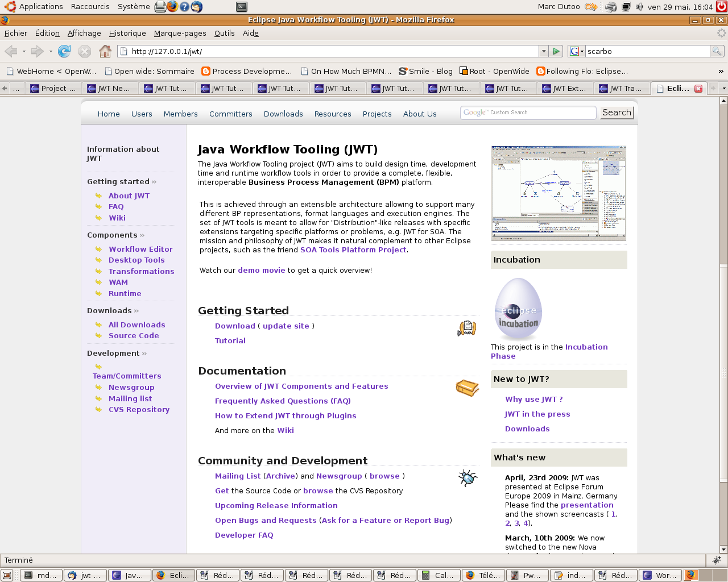
Task: Close the active Eclipse tab
Action: tap(698, 89)
